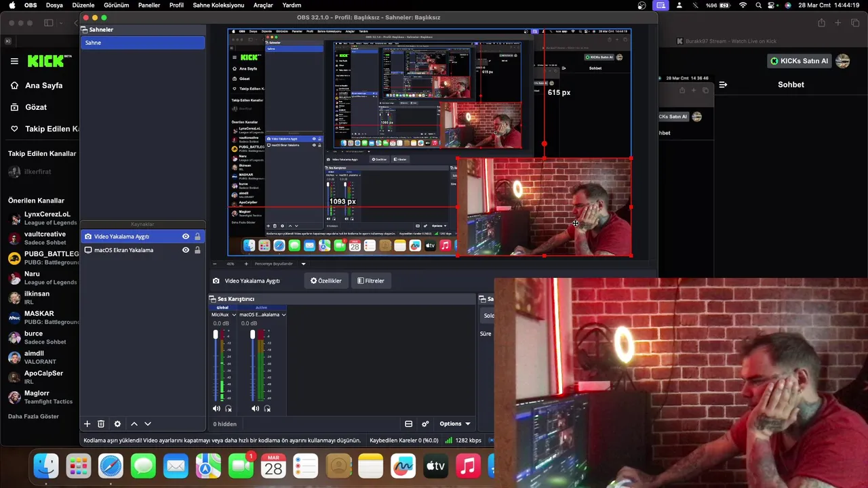Move selected source up with the arrow
The height and width of the screenshot is (488, 868).
(134, 424)
